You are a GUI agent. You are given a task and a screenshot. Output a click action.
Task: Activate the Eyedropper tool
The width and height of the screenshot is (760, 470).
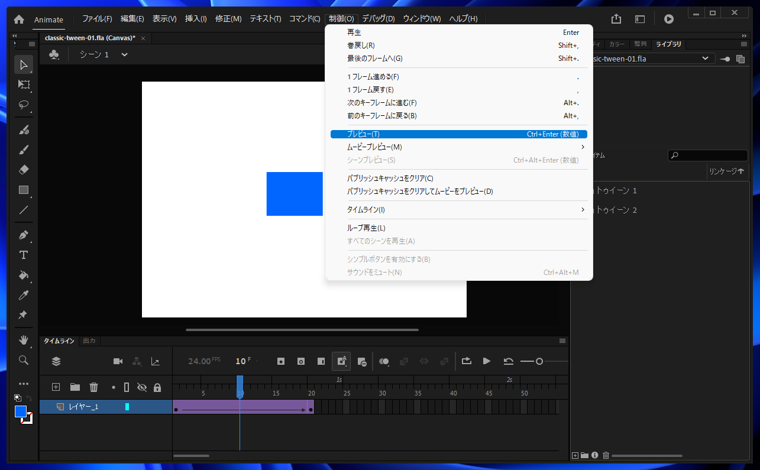(x=24, y=295)
